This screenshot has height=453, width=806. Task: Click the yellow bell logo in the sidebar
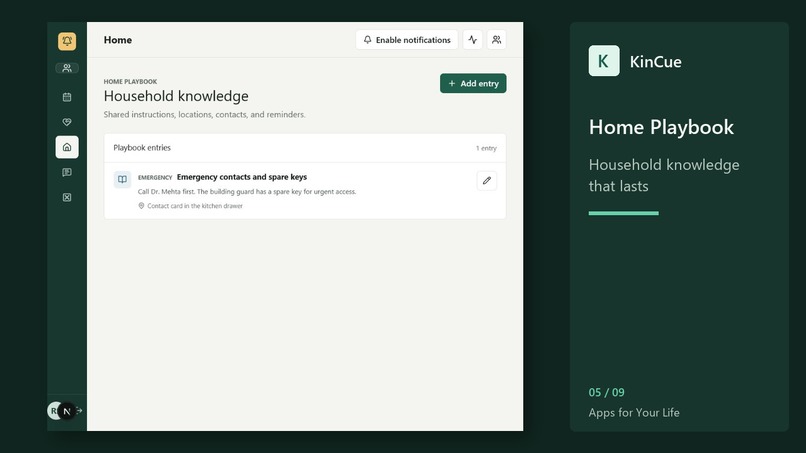67,41
